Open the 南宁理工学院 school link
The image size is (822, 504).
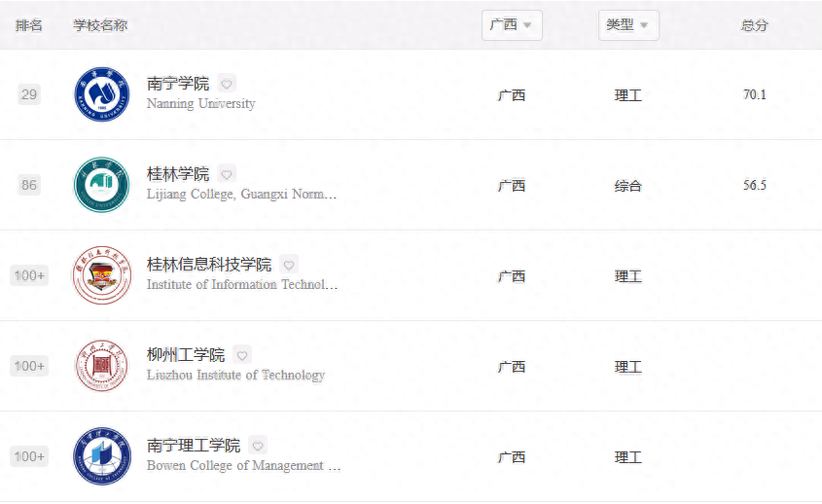(x=194, y=446)
